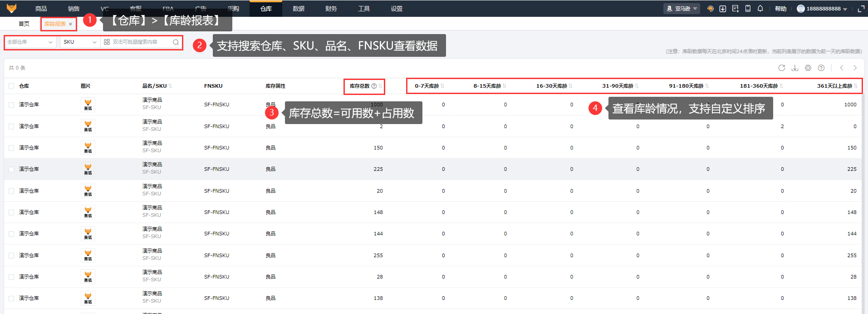The image size is (868, 314).
Task: Click the mobile phone icon in top bar
Action: point(748,9)
